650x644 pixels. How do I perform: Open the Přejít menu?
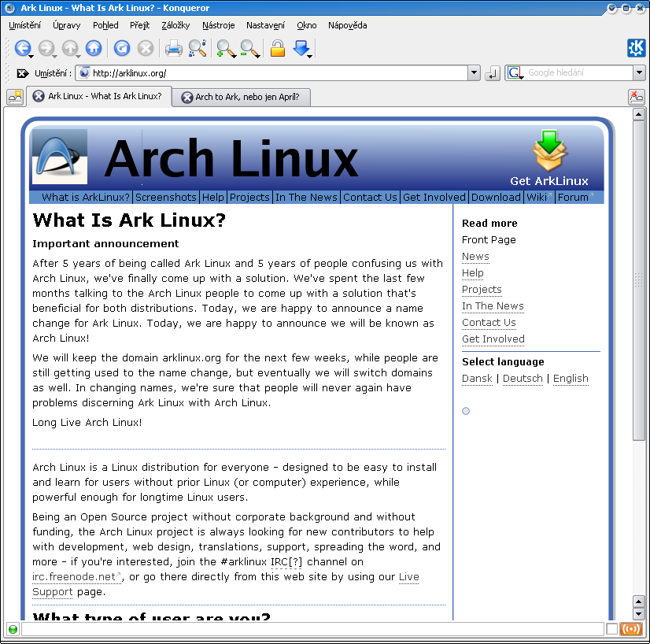[140, 25]
